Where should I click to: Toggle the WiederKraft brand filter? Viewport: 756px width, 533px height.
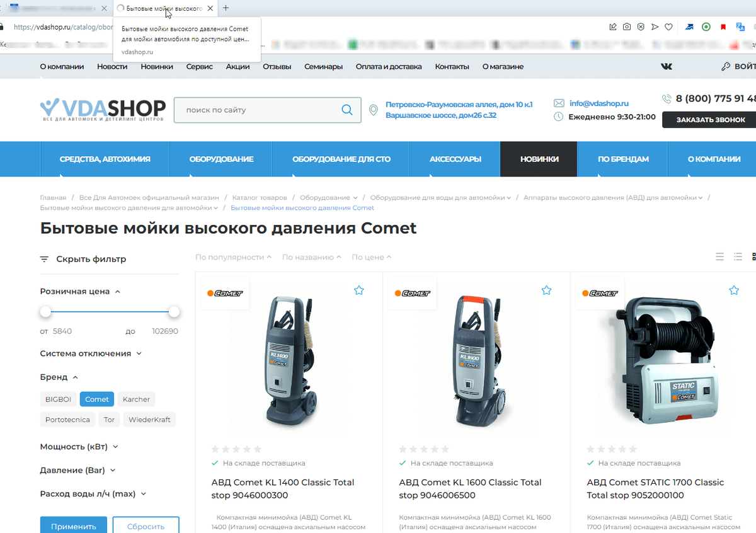click(x=149, y=420)
